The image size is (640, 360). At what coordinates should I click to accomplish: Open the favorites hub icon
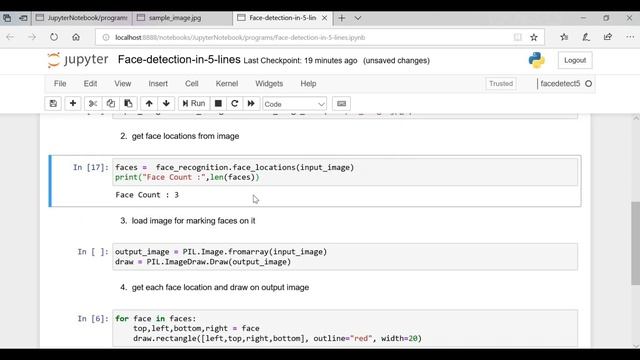coord(564,37)
